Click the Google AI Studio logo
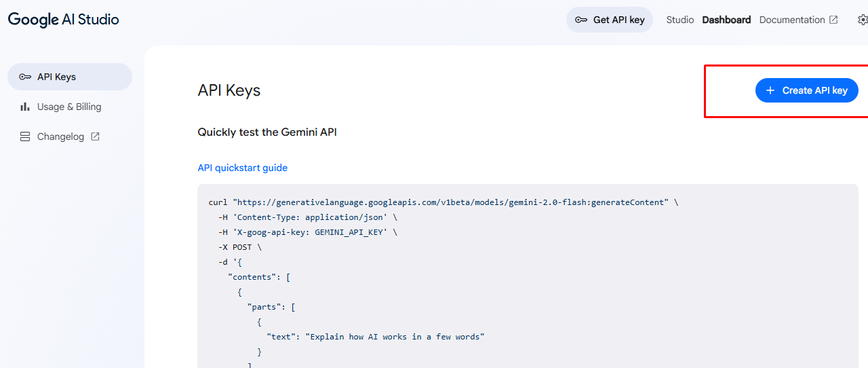Viewport: 868px width, 368px height. click(x=63, y=20)
